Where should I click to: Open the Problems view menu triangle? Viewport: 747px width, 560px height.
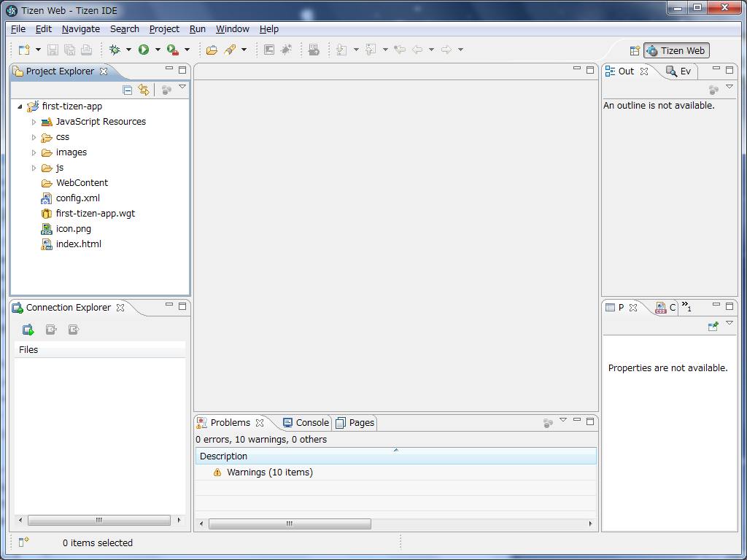click(x=563, y=420)
